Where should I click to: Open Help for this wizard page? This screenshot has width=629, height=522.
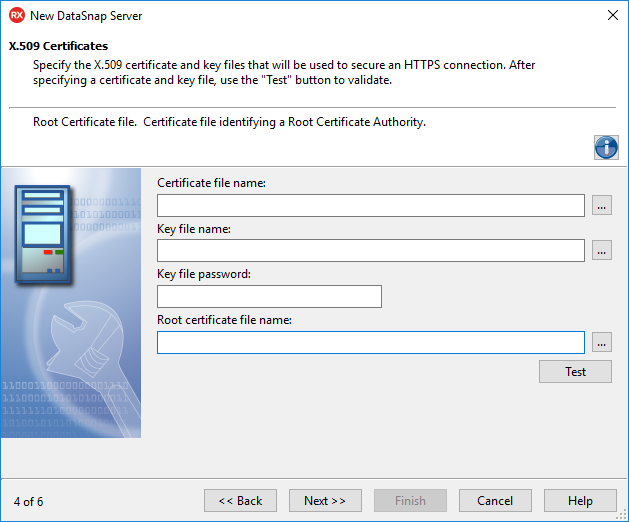(580, 501)
